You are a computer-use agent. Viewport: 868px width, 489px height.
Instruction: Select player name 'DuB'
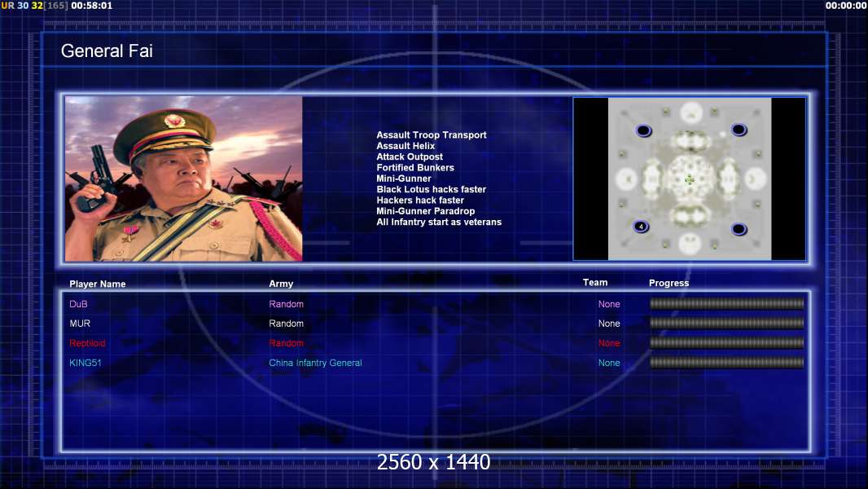78,304
